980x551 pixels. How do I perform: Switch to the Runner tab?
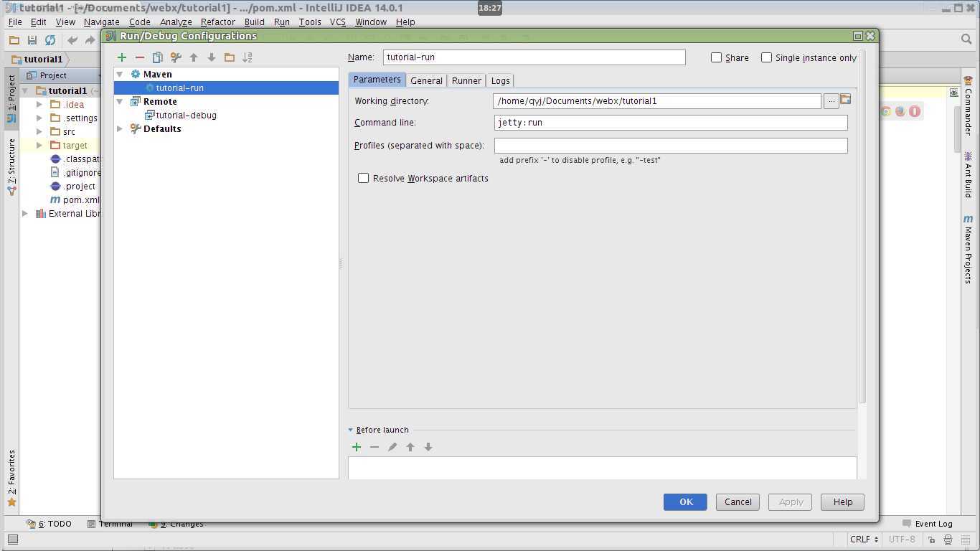(x=466, y=80)
